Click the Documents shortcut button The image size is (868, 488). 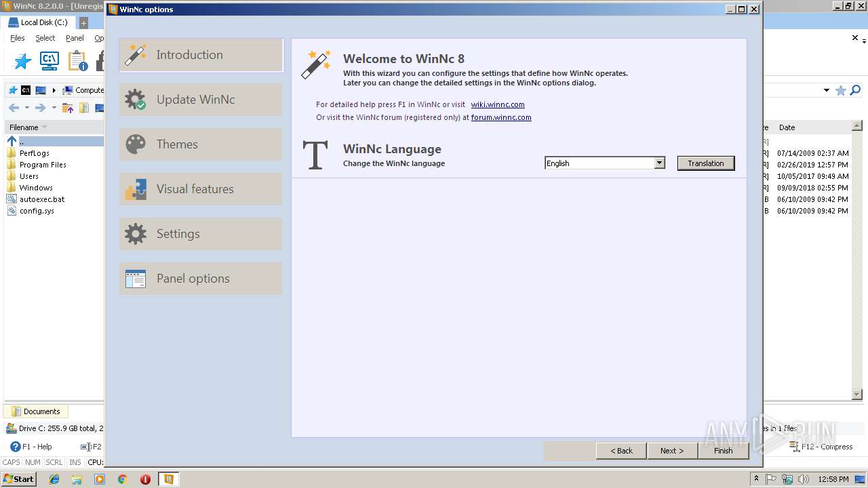[x=37, y=411]
